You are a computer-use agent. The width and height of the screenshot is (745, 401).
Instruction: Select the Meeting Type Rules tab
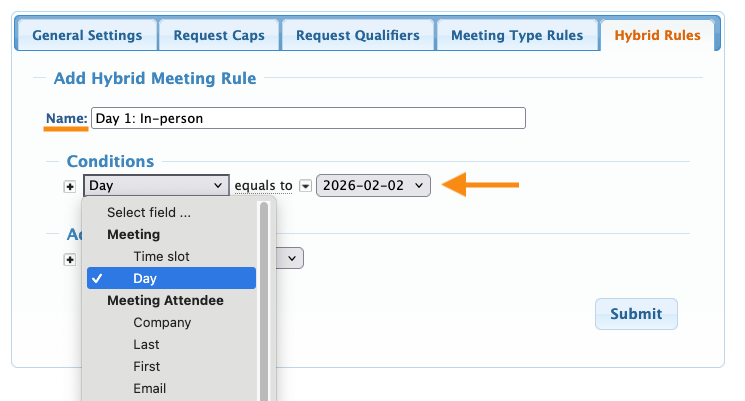(516, 36)
